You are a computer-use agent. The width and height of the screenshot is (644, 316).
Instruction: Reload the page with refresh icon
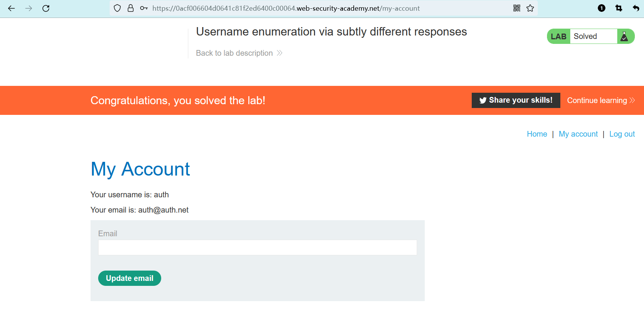[46, 8]
